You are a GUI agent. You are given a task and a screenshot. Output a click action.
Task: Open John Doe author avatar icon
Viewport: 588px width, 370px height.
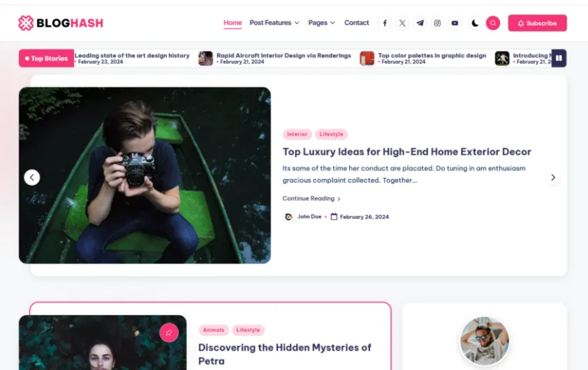point(288,216)
